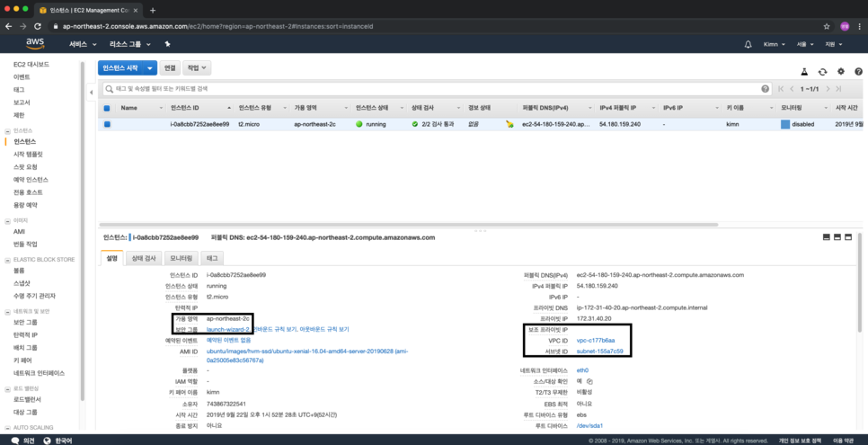
Task: Open the 인스턴스 시작 dropdown arrow
Action: click(150, 67)
